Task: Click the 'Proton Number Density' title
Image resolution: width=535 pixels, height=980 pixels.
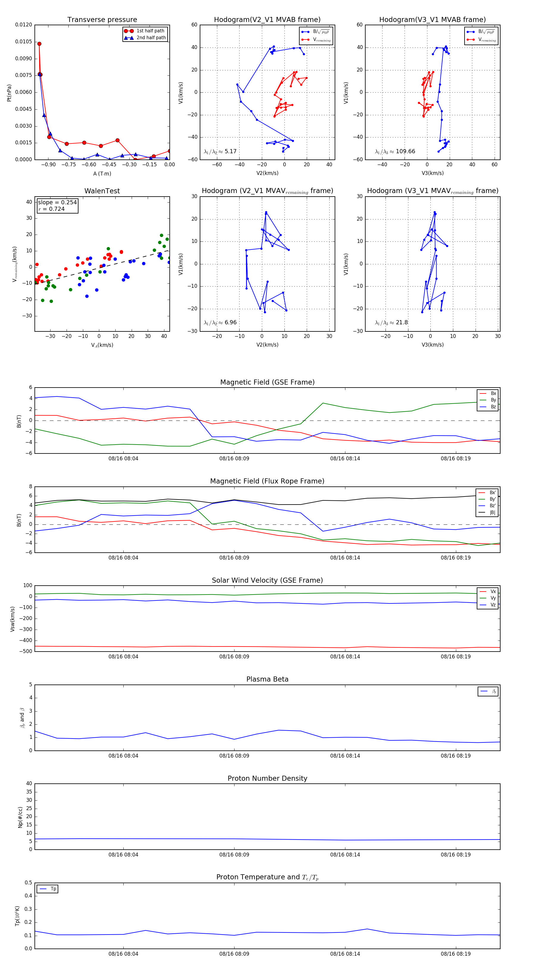Action: [x=267, y=778]
